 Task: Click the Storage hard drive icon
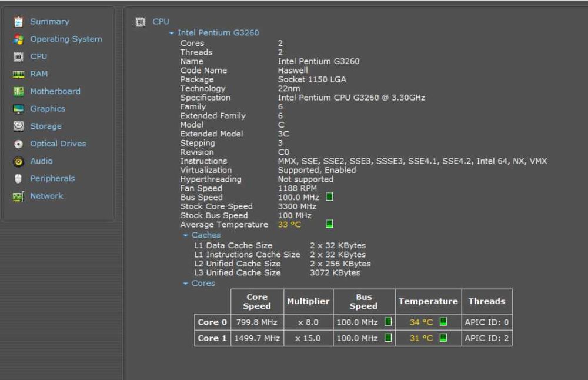pos(18,126)
